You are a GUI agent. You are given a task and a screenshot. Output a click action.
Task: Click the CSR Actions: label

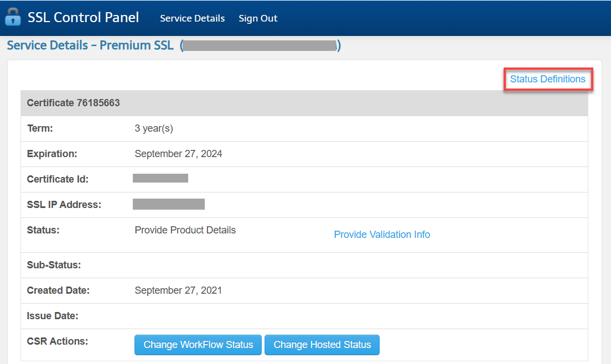(58, 341)
